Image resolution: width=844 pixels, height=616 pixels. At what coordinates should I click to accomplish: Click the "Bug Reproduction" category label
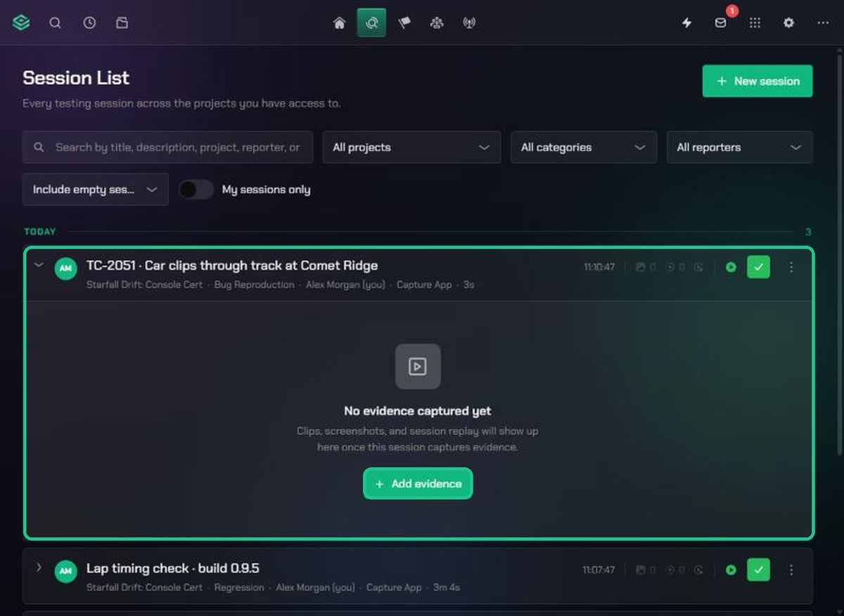click(255, 285)
